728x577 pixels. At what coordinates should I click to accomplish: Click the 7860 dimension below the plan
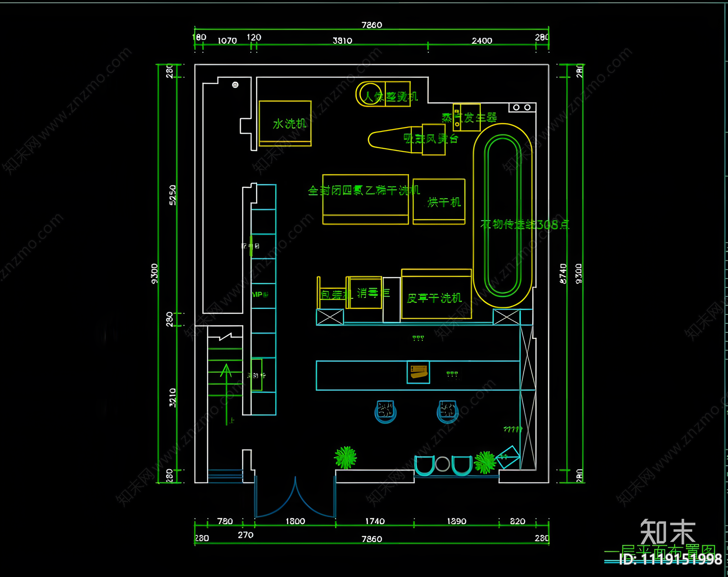[372, 539]
